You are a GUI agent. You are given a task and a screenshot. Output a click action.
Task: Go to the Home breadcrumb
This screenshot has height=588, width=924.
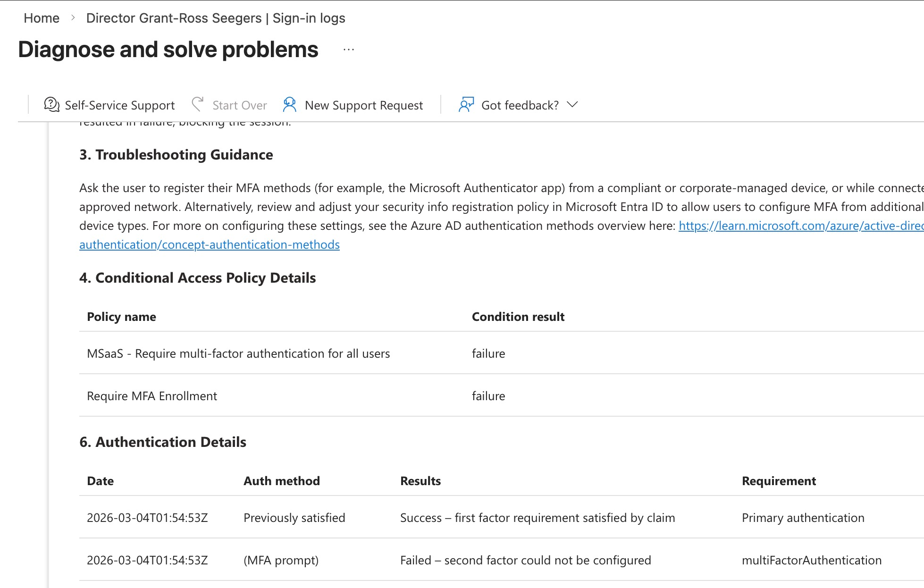coord(42,18)
